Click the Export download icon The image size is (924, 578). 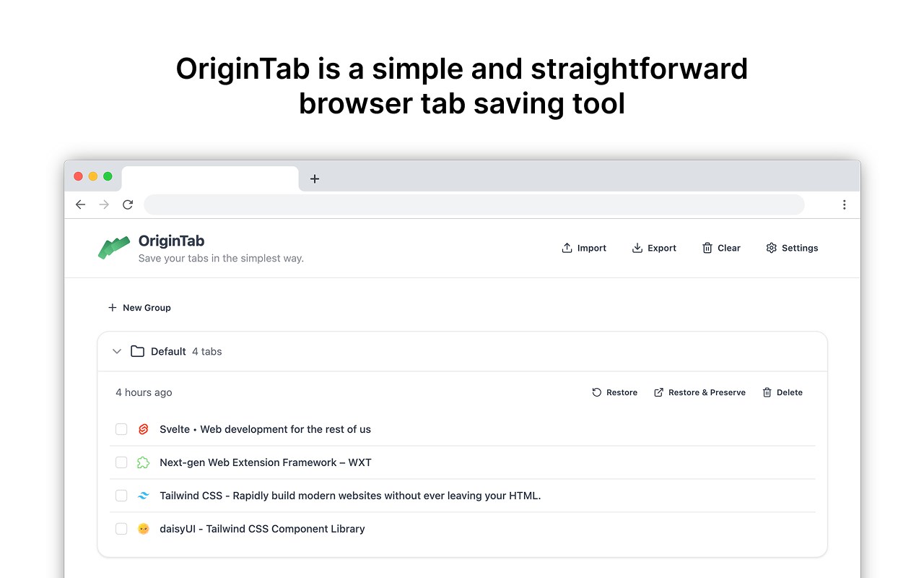point(637,248)
